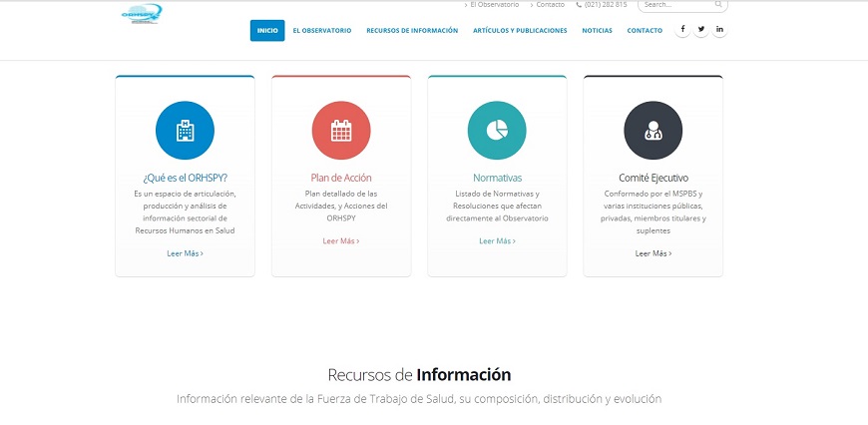Click the magnifier icon in the search box
Viewport: 868px width, 425px height.
(718, 5)
